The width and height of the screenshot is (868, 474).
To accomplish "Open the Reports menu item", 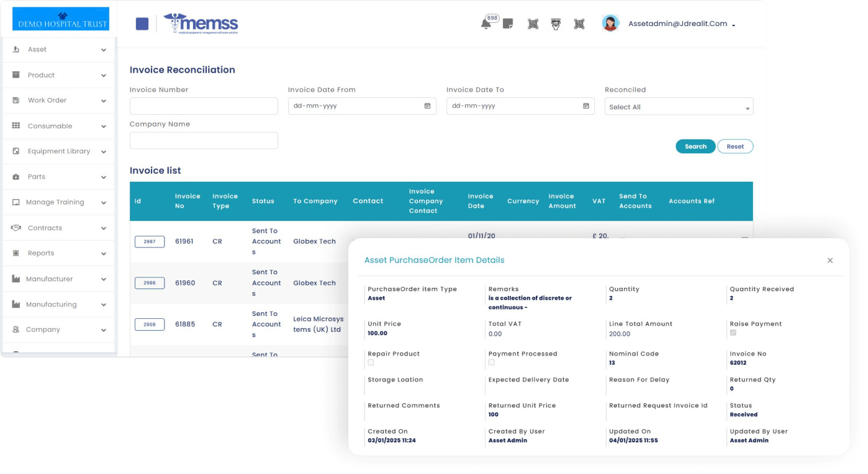I will click(58, 253).
